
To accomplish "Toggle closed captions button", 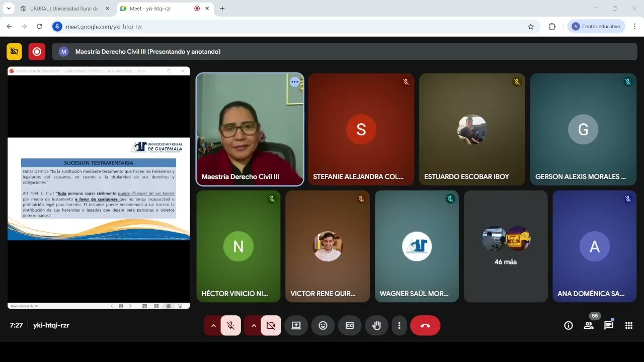I will [350, 325].
